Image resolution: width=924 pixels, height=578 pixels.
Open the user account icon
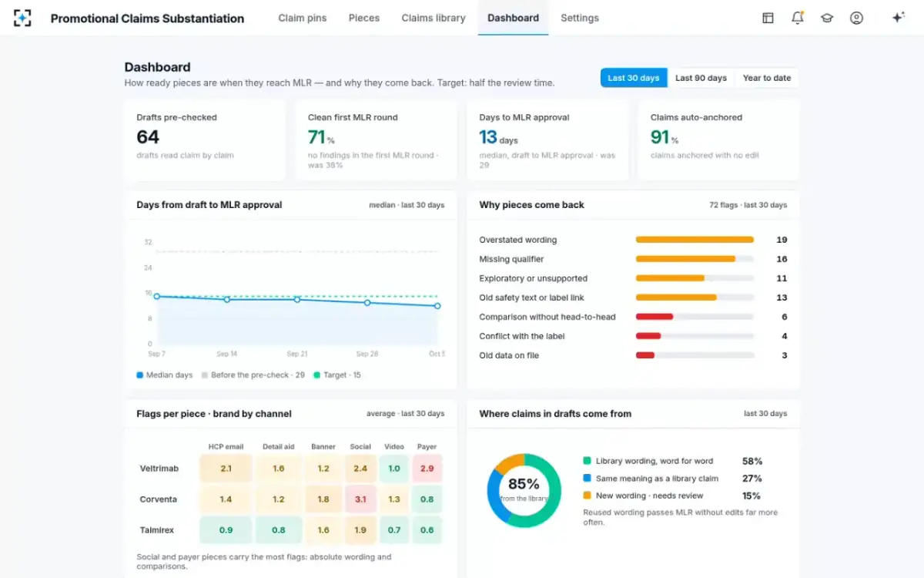(856, 18)
